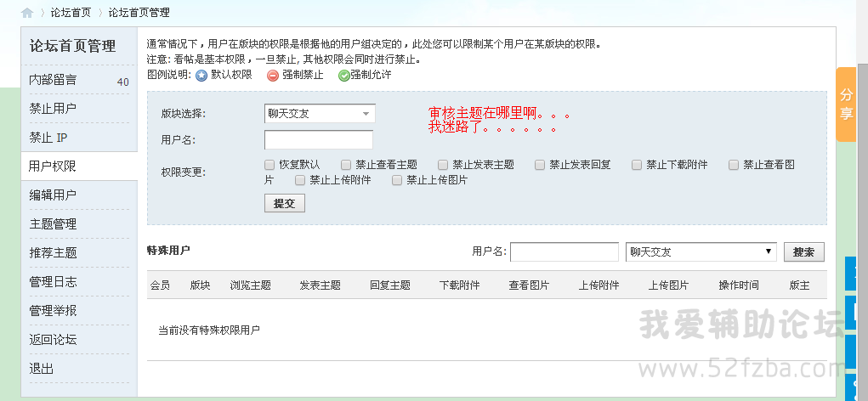
Task: Open 内部留言 in the sidebar
Action: click(x=53, y=80)
